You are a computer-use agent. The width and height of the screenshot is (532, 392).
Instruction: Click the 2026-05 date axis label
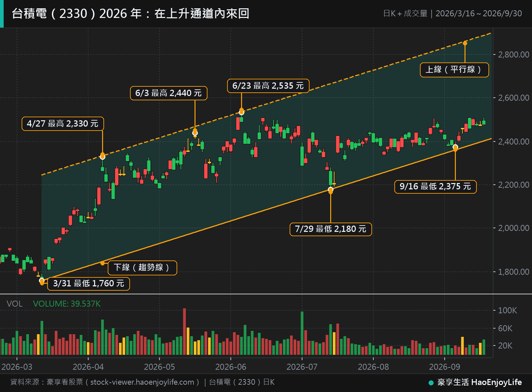(159, 367)
